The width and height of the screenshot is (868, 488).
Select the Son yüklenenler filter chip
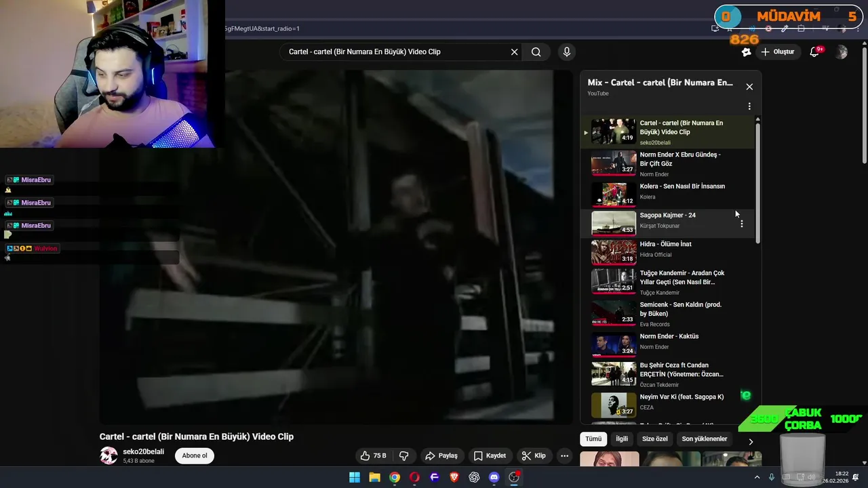point(705,439)
